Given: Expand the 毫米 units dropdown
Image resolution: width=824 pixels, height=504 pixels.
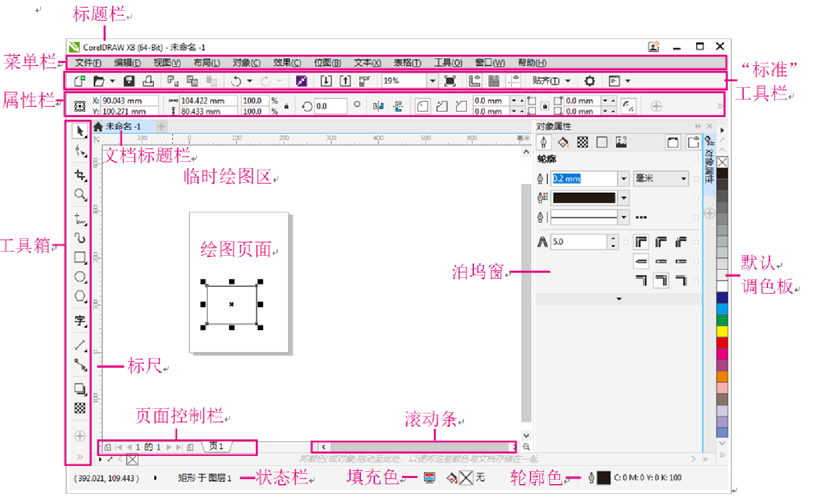Looking at the screenshot, I should [x=683, y=179].
